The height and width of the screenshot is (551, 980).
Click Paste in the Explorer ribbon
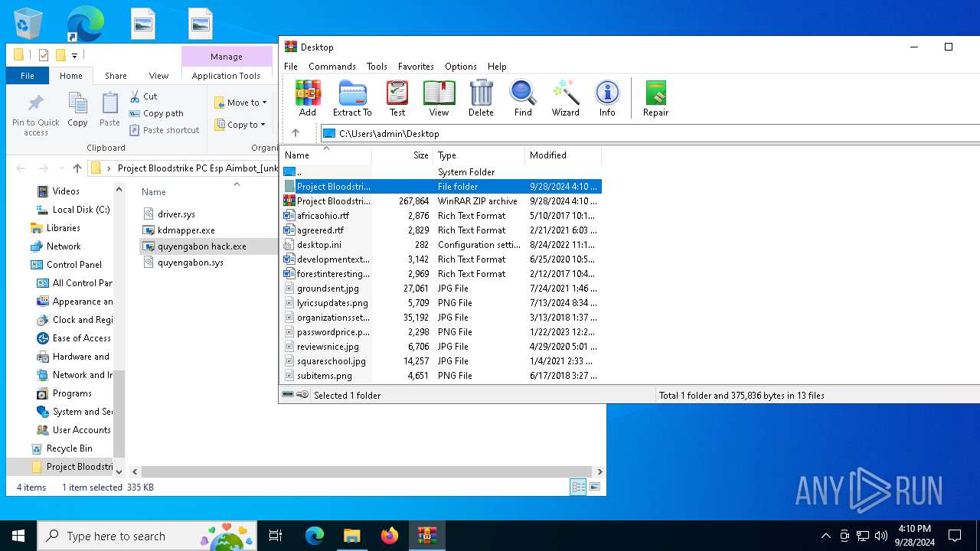pyautogui.click(x=109, y=109)
